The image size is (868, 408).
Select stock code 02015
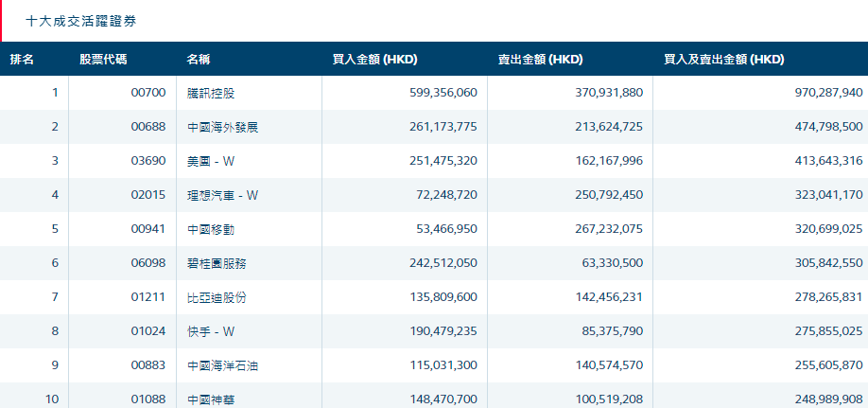(x=148, y=195)
